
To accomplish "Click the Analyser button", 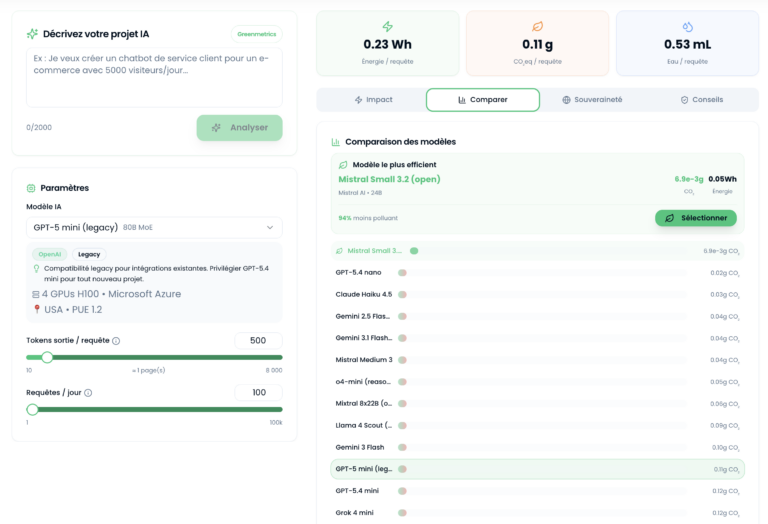I will pos(240,128).
